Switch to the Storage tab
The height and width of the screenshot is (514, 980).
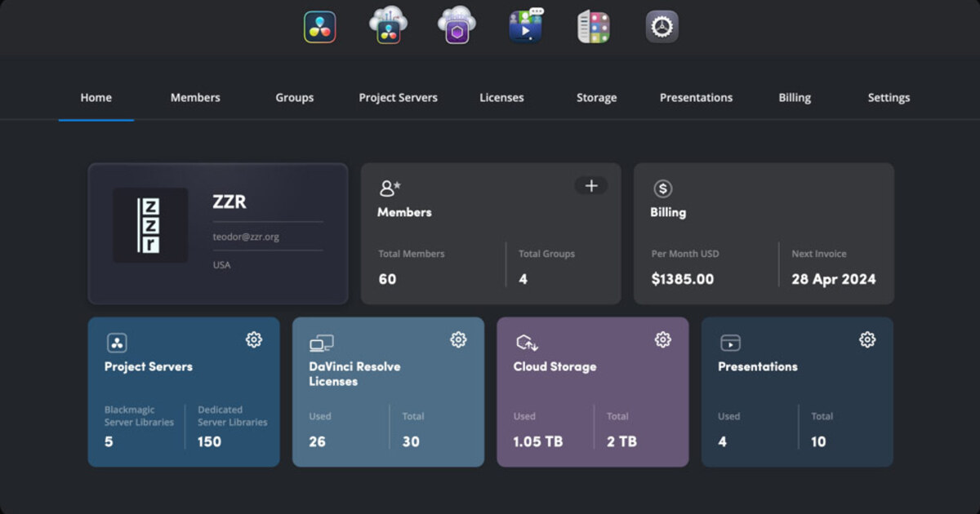pos(596,97)
